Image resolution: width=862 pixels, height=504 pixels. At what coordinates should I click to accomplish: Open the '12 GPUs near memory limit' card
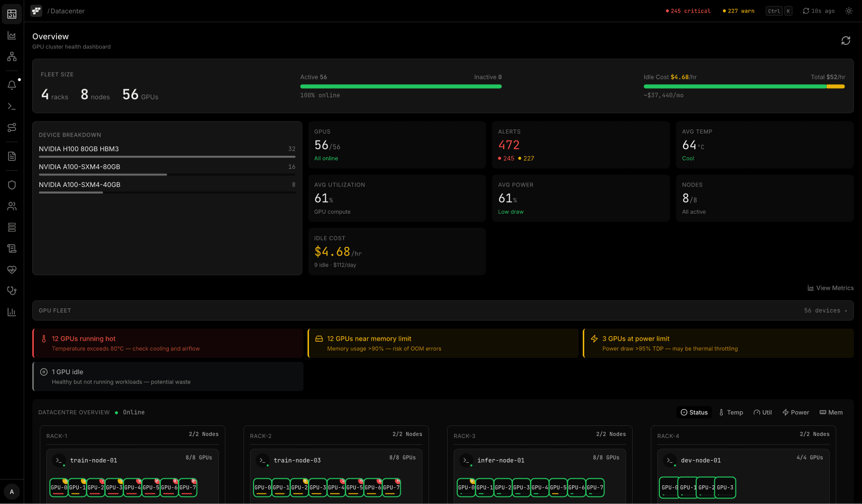click(443, 343)
